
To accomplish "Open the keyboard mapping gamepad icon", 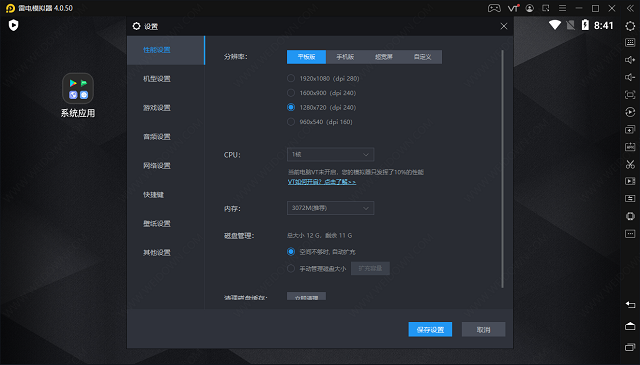I will pyautogui.click(x=494, y=8).
